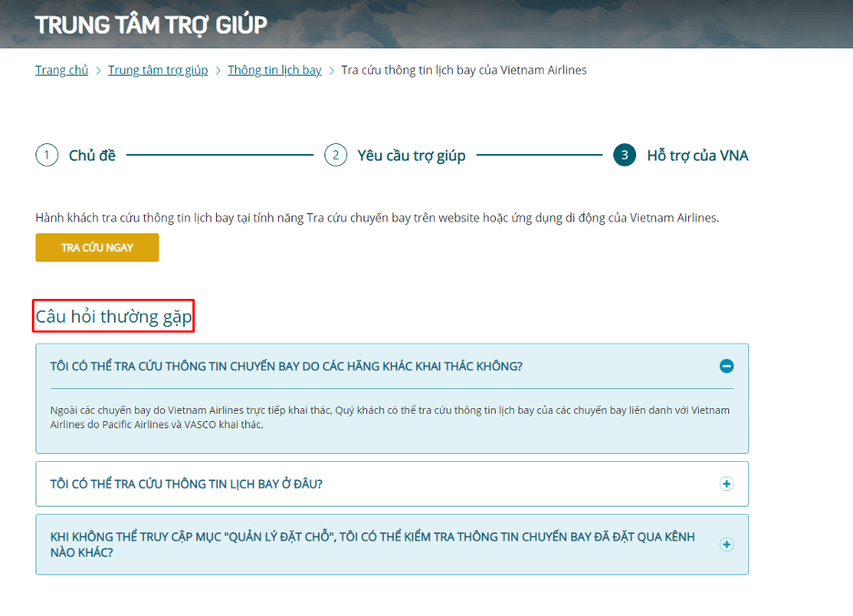Click plus icon beside 'lịch bay ở đâu' question

tap(726, 484)
